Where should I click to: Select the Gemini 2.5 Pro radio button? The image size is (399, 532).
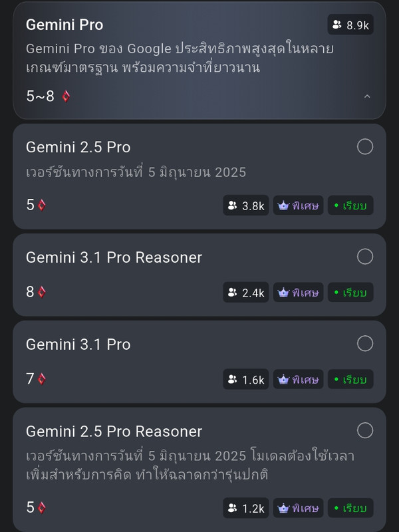click(365, 146)
